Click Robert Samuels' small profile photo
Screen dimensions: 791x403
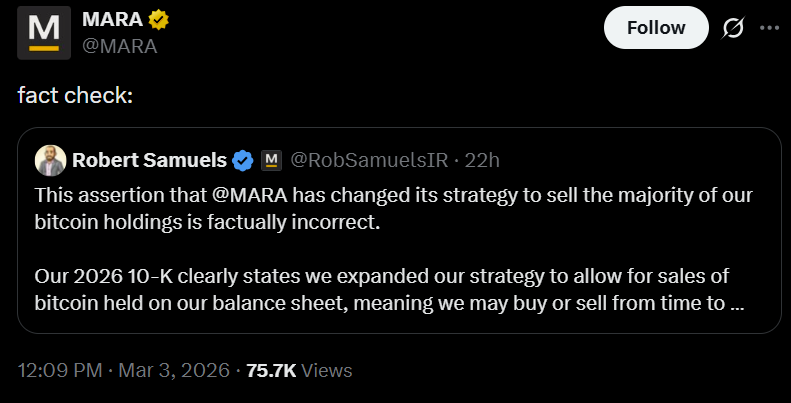(50, 160)
